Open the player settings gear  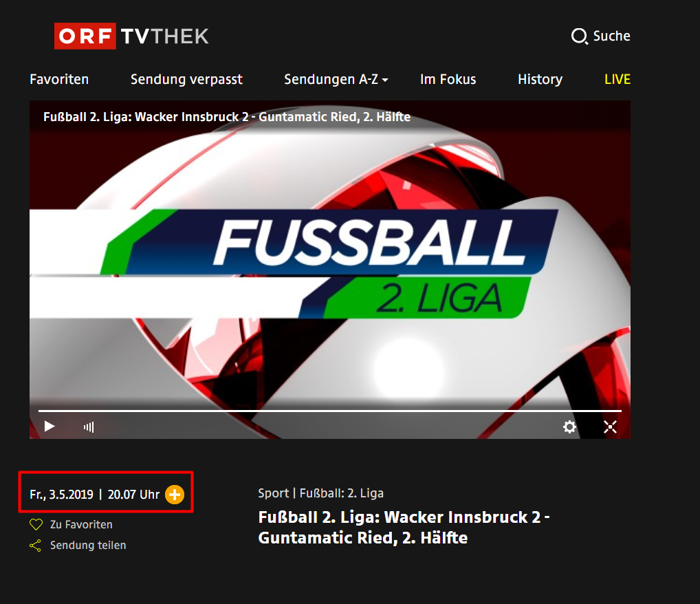569,427
